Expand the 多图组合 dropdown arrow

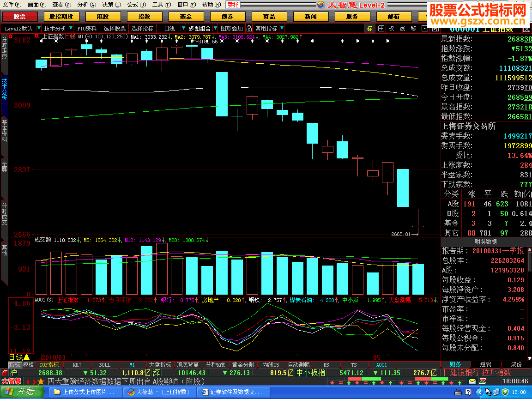pos(215,28)
